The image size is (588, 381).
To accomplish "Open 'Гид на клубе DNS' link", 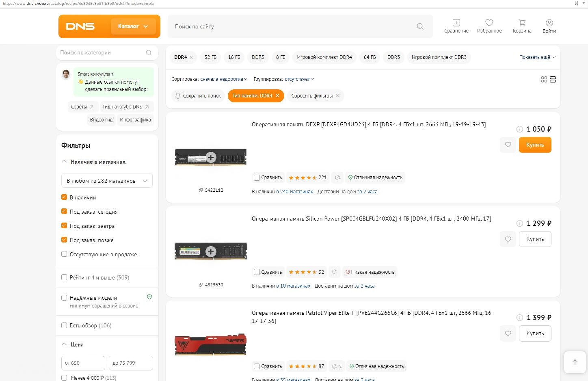I will pyautogui.click(x=127, y=107).
